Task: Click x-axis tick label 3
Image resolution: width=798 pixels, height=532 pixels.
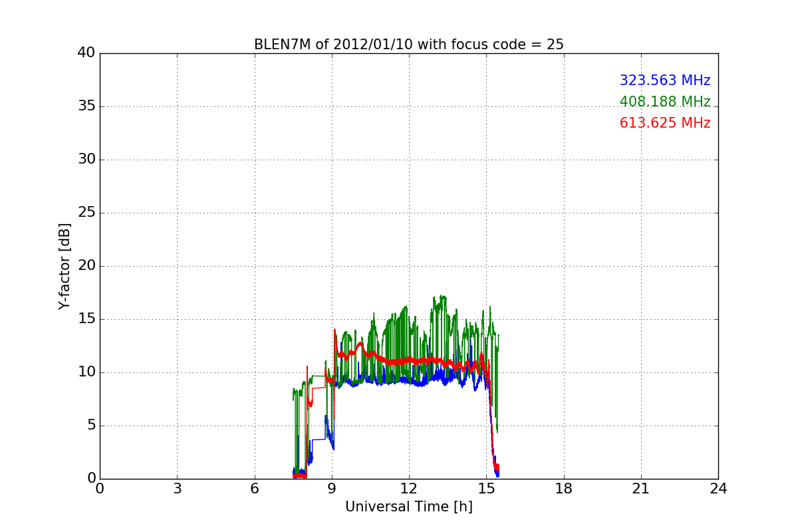Action: tap(177, 489)
